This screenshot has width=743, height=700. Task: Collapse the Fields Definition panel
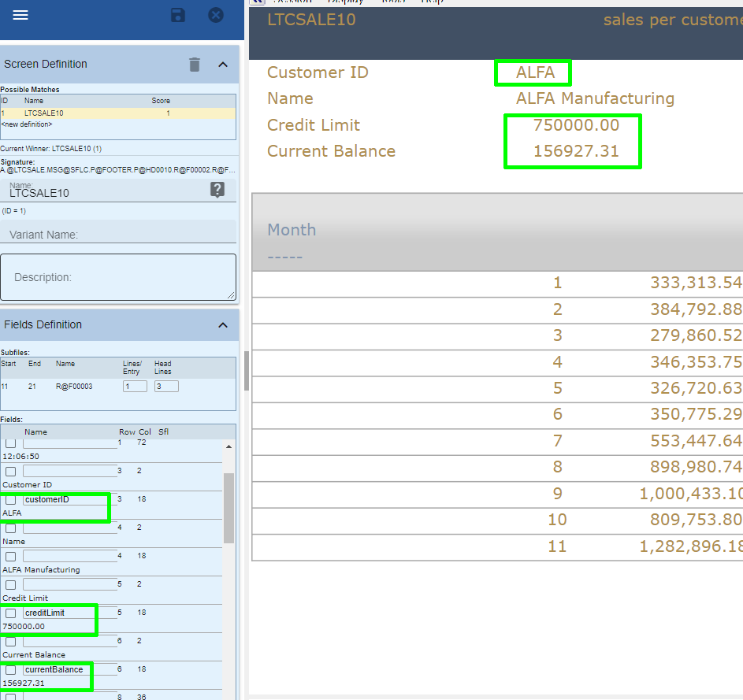tap(223, 325)
